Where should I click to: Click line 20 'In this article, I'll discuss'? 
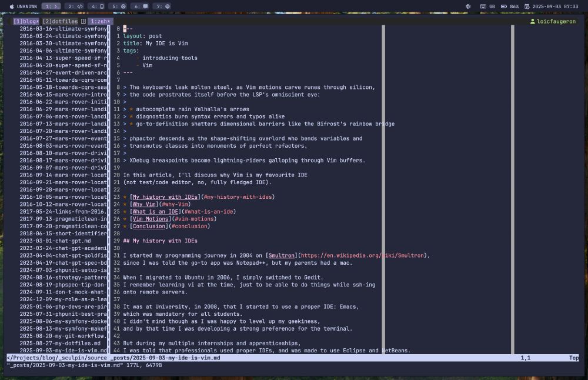point(215,175)
